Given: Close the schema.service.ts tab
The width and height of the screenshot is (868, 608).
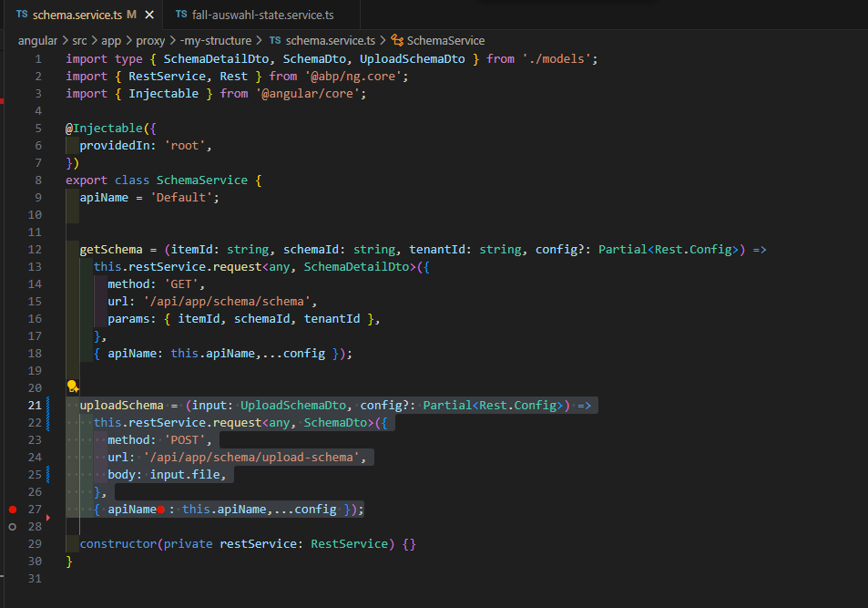Looking at the screenshot, I should pyautogui.click(x=148, y=15).
